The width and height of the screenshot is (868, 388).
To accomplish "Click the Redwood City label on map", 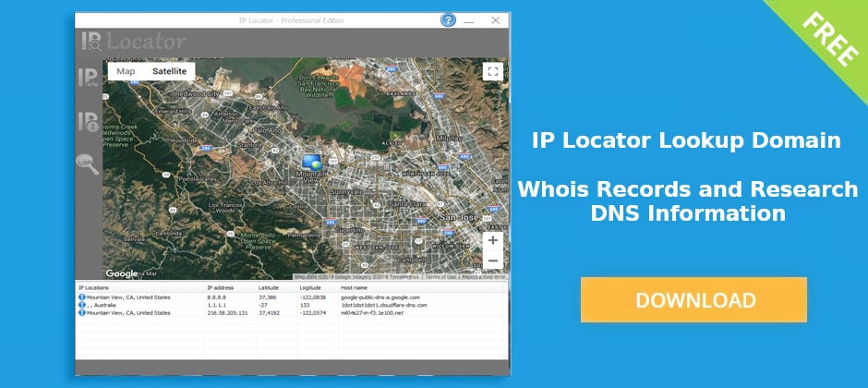I will pos(197,94).
